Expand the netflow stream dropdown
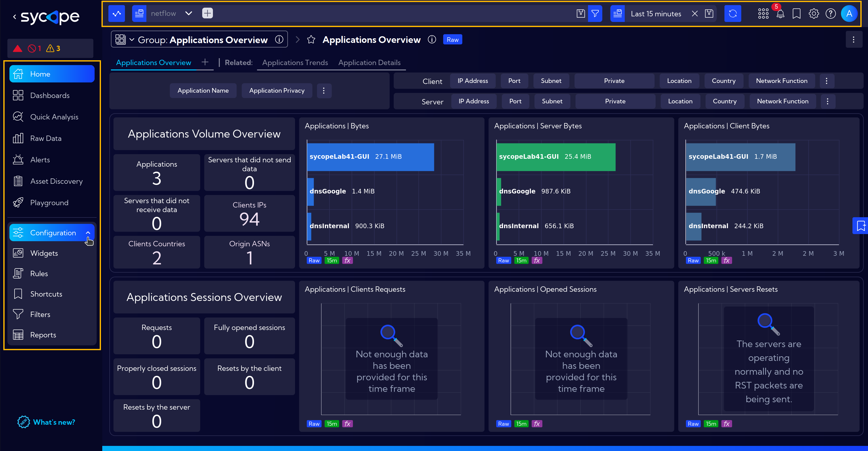The width and height of the screenshot is (868, 451). pyautogui.click(x=189, y=14)
